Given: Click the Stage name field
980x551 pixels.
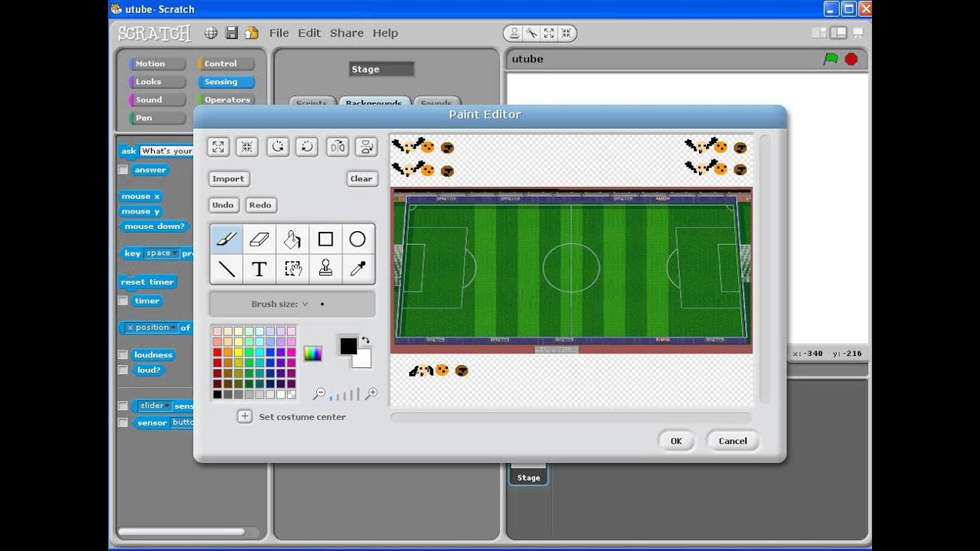Looking at the screenshot, I should pos(381,69).
